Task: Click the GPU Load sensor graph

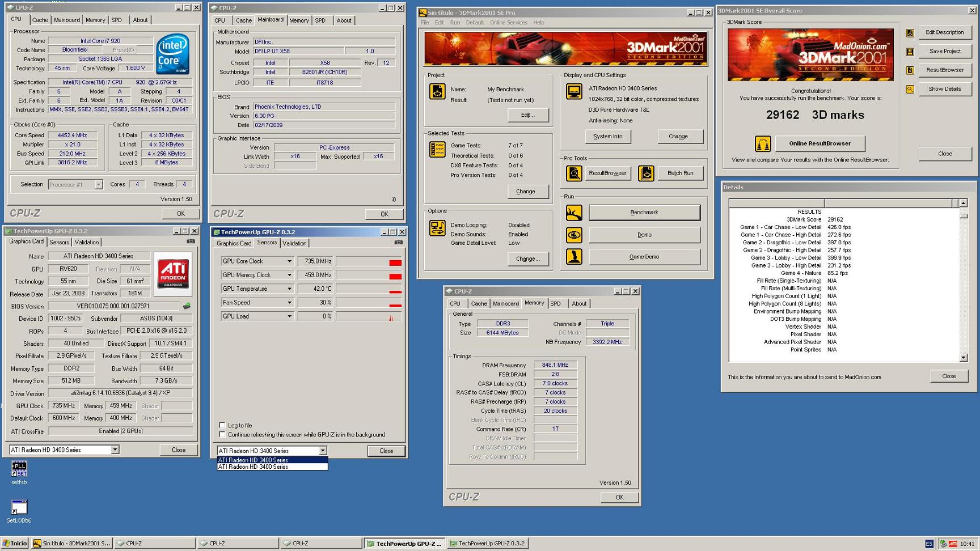Action: [x=369, y=316]
